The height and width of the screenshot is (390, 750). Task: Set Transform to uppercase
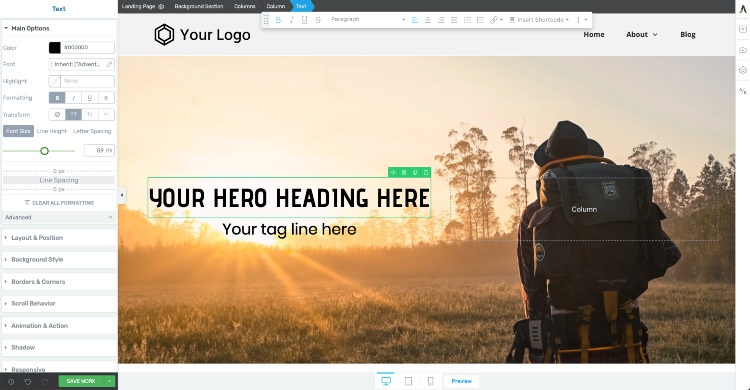[x=73, y=114]
